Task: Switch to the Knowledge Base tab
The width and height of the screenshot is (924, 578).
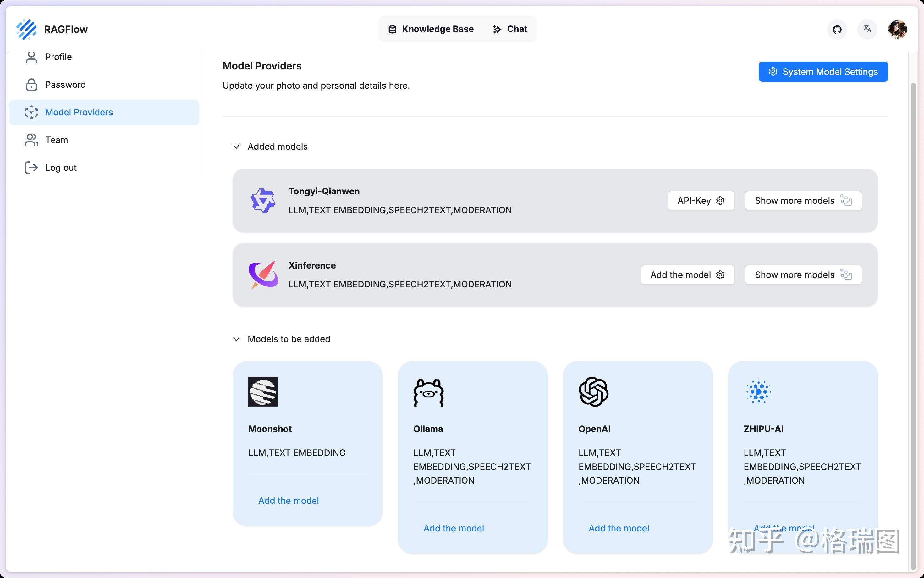Action: pos(431,29)
